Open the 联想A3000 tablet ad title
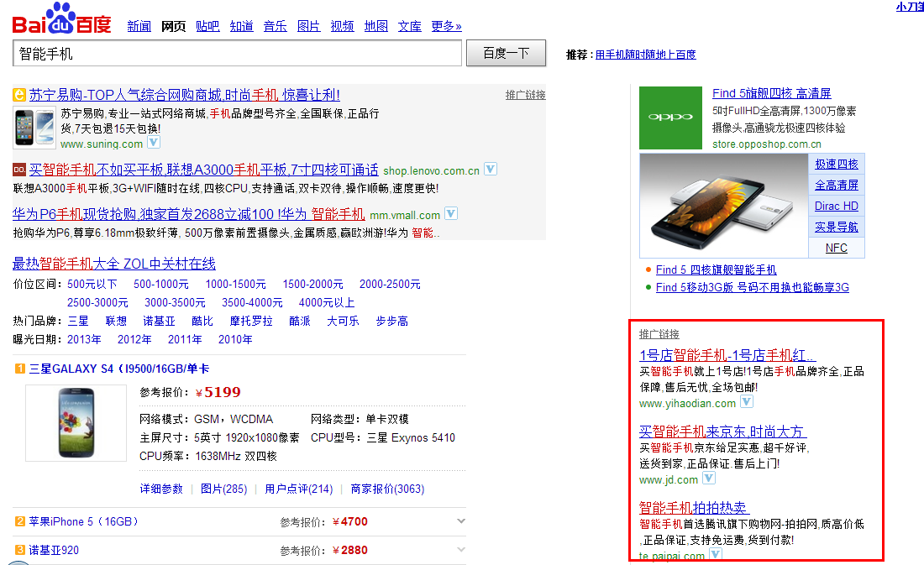924x565 pixels. tap(204, 170)
